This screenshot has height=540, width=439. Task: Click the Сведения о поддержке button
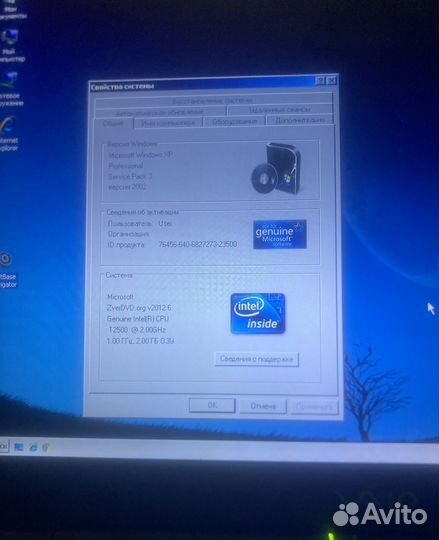[x=257, y=359]
